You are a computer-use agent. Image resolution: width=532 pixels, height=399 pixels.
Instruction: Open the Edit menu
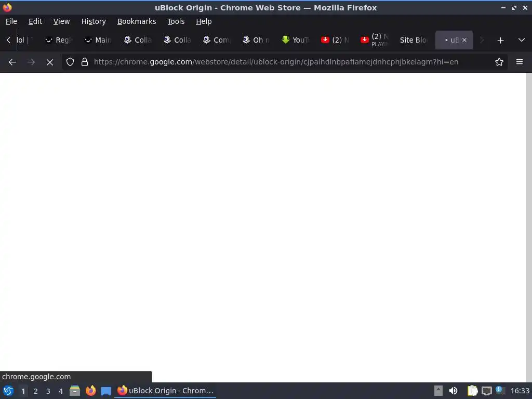click(35, 21)
